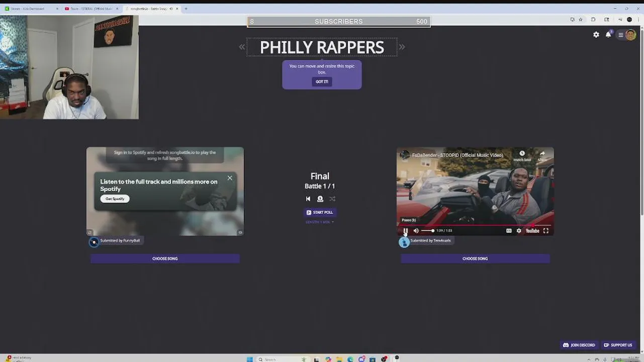This screenshot has height=362, width=644.
Task: Click the SUBSCRIBERS goal bar
Action: (338, 21)
